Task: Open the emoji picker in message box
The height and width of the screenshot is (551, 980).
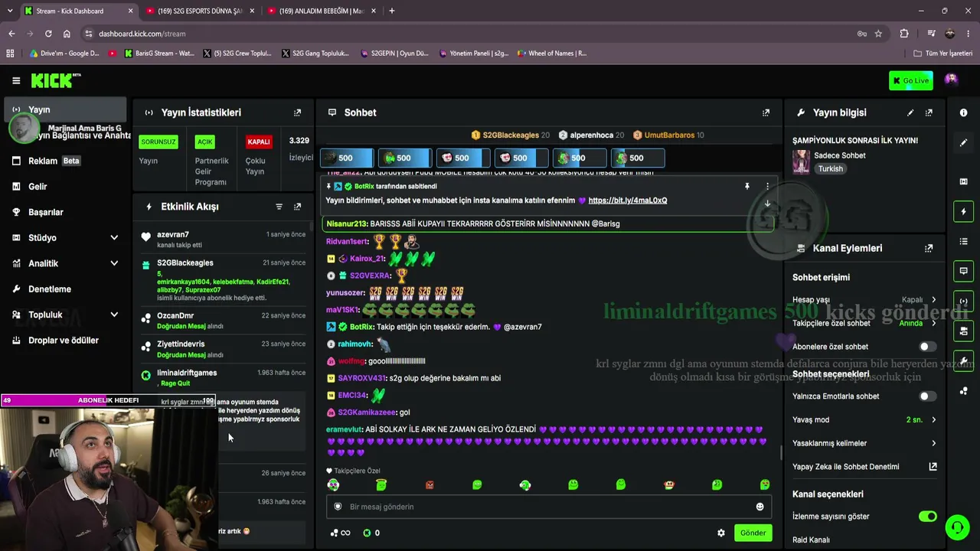Action: pyautogui.click(x=759, y=507)
